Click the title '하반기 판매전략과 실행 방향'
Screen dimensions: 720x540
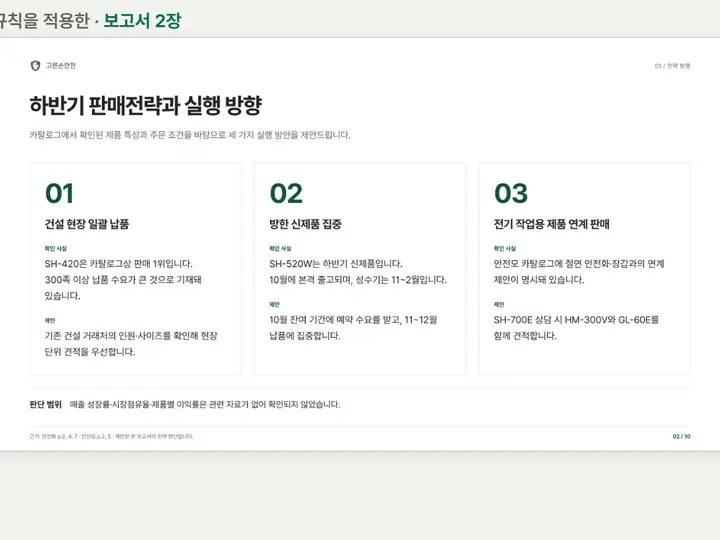click(146, 105)
